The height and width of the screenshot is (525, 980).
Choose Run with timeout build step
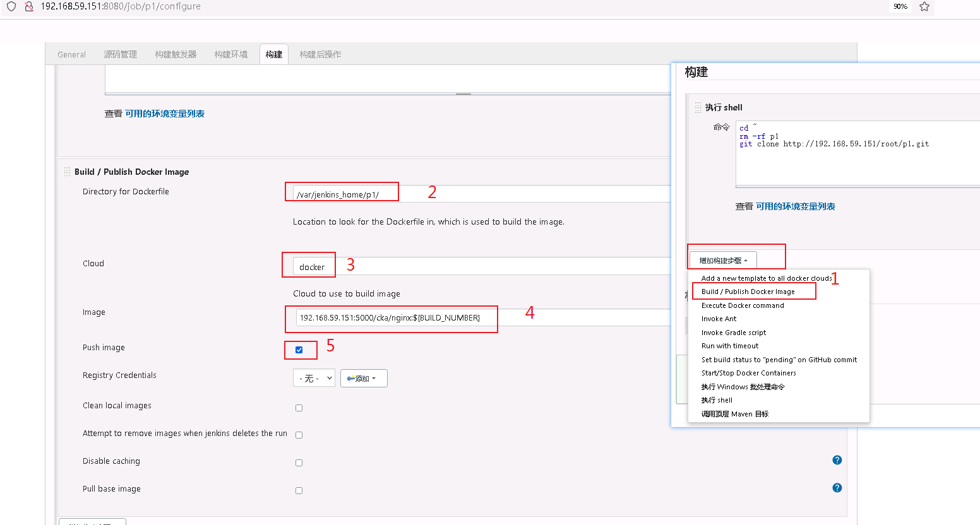[x=730, y=346]
